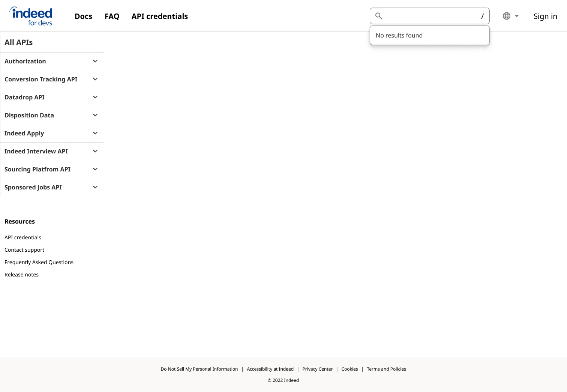This screenshot has width=567, height=392.
Task: Click the search magnifier icon
Action: tap(379, 16)
